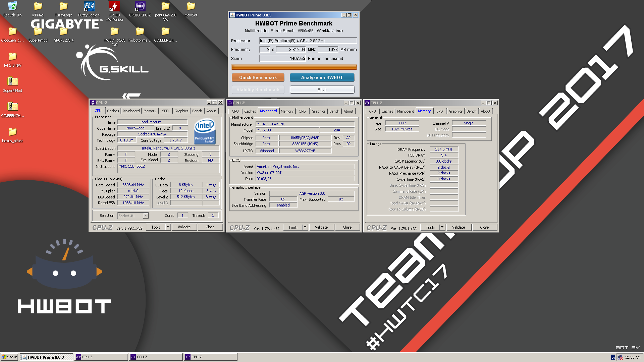Image resolution: width=644 pixels, height=362 pixels.
Task: Click HWBOT Prime window title icon
Action: (232, 15)
